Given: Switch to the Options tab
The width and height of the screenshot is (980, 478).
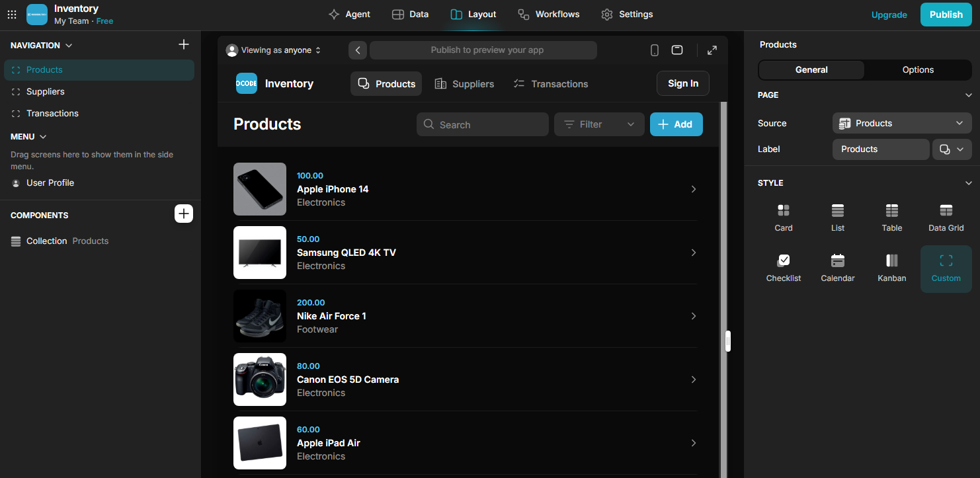Looking at the screenshot, I should tap(918, 70).
